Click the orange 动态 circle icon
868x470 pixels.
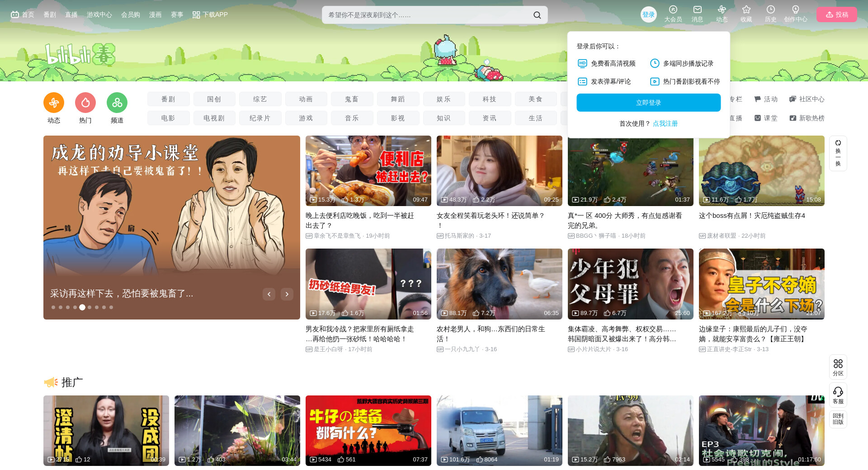point(54,103)
